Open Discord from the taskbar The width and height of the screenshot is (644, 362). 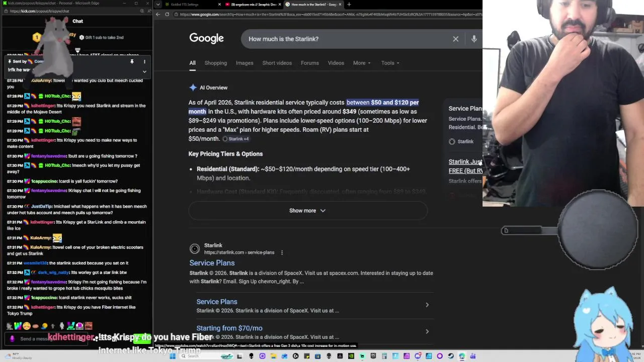[x=418, y=356]
